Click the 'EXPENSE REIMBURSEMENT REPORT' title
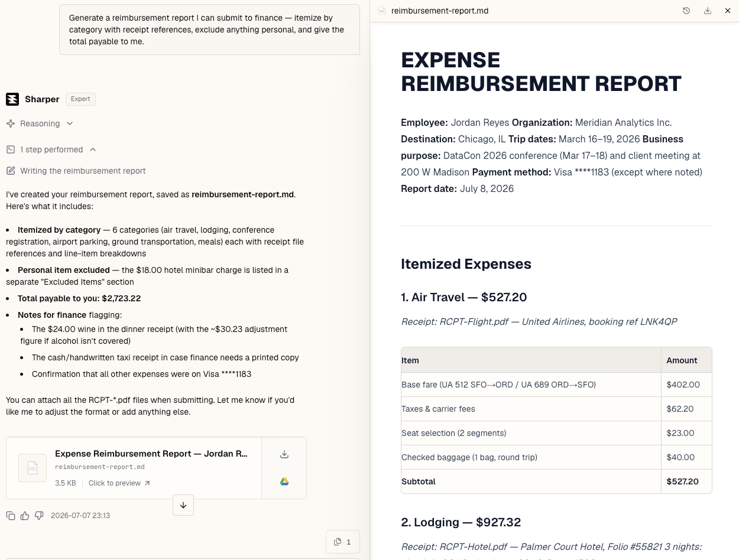739x560 pixels. (x=541, y=71)
